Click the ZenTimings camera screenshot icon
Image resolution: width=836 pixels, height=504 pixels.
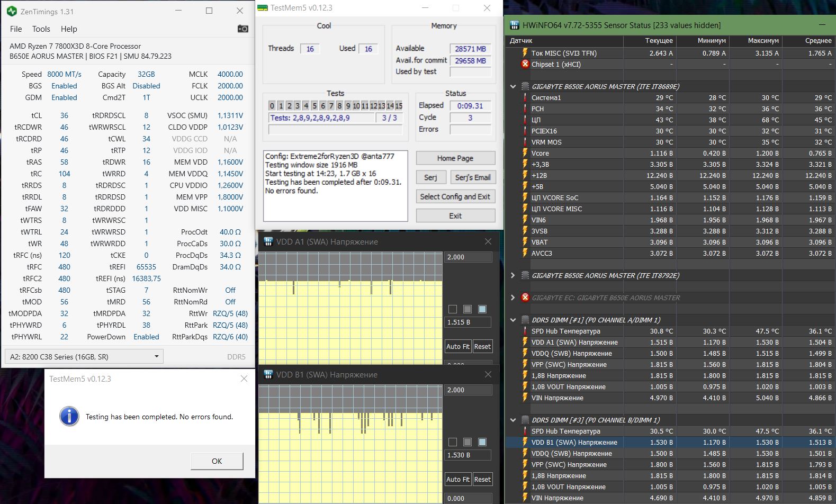tap(242, 29)
